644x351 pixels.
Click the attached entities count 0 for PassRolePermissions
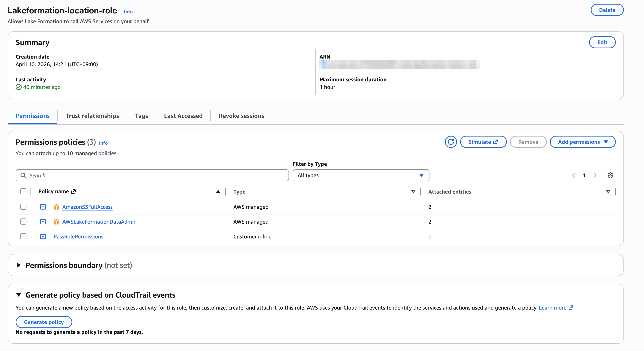[x=430, y=237]
